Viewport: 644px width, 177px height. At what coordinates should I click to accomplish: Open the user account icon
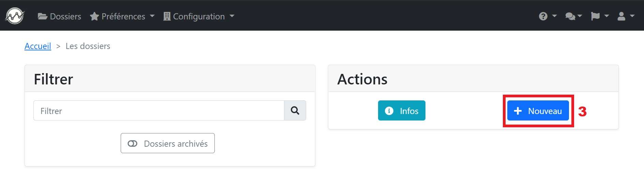click(621, 16)
